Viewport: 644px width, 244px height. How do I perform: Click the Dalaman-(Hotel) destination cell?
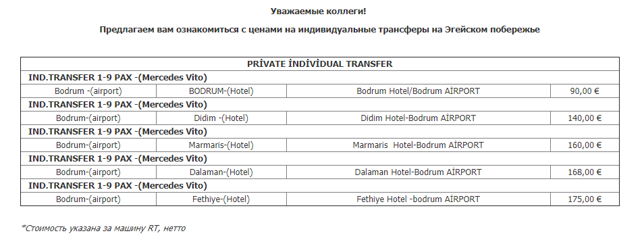221,172
